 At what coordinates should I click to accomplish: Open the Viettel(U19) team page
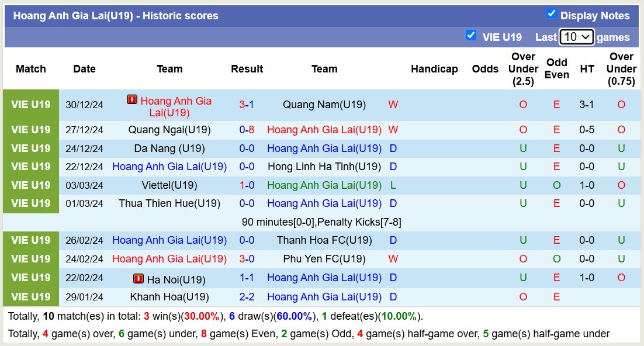(x=169, y=185)
